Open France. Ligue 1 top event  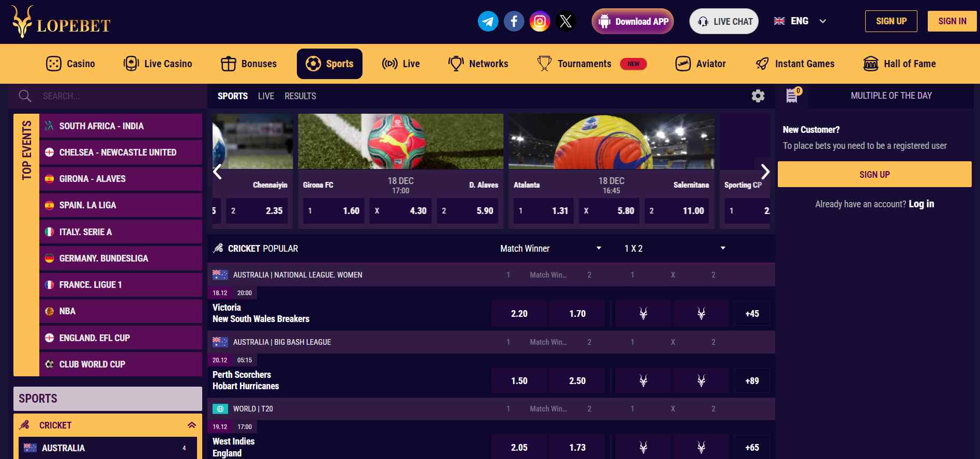pyautogui.click(x=120, y=285)
